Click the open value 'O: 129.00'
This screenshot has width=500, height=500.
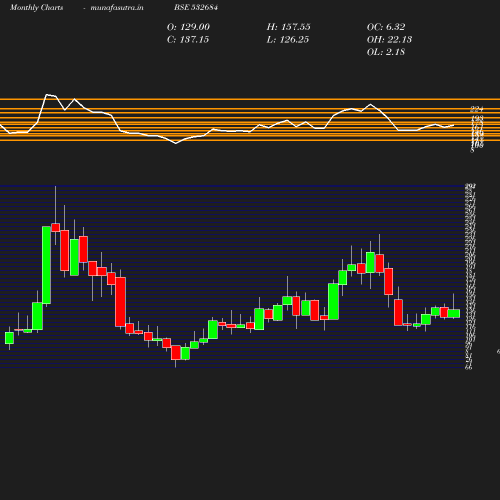coord(188,27)
